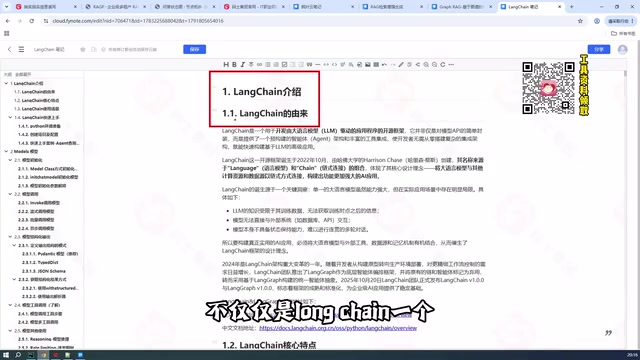Collapse the '2.4 模型工具调用' outline section

point(10,305)
